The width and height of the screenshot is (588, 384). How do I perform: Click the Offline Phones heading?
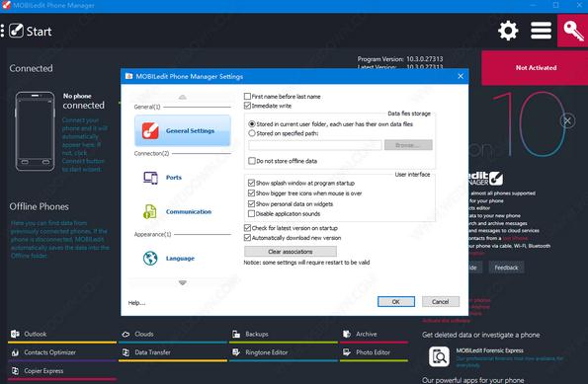(39, 206)
